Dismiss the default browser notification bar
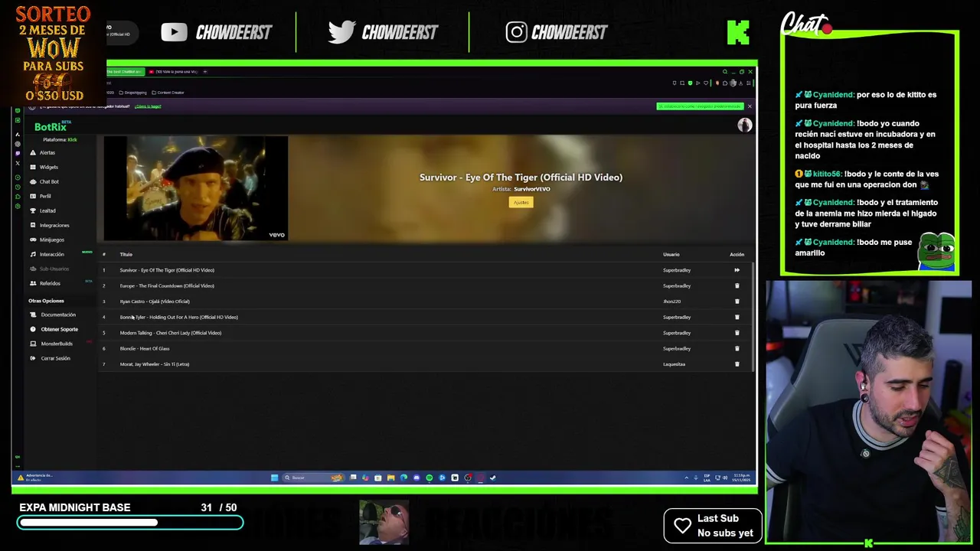 [750, 106]
